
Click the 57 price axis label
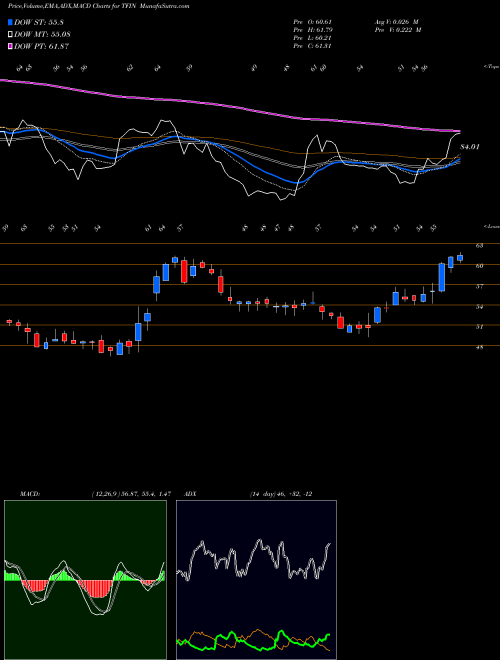(479, 287)
